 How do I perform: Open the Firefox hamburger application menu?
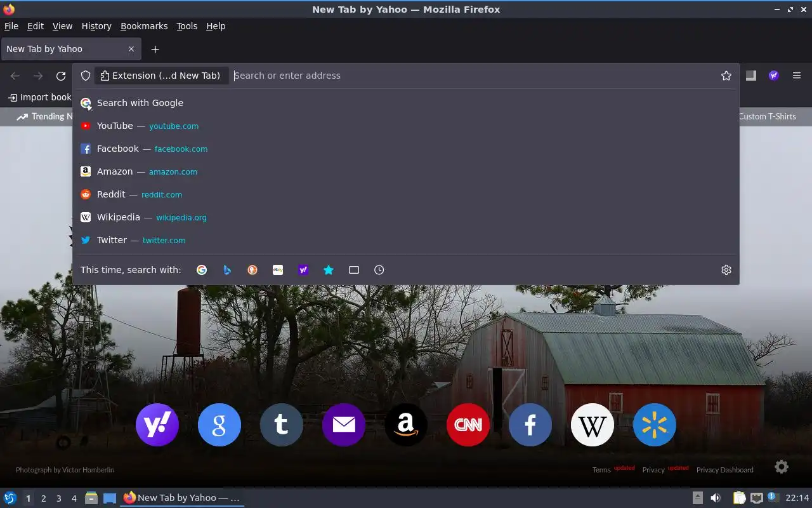pyautogui.click(x=797, y=76)
